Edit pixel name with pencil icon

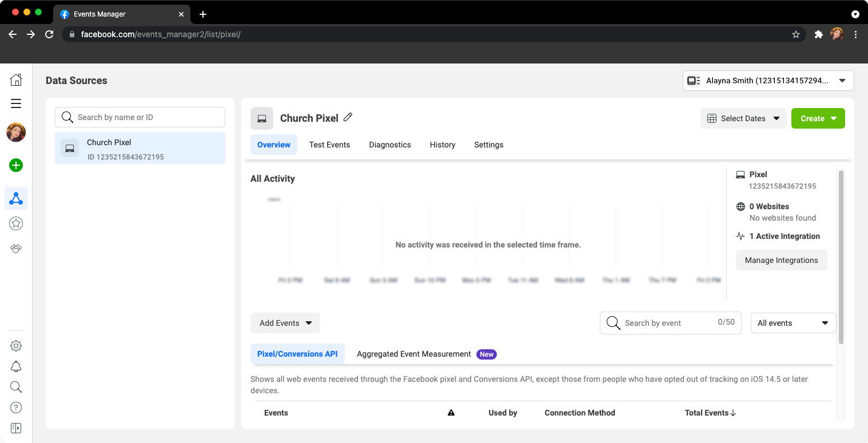coord(348,118)
